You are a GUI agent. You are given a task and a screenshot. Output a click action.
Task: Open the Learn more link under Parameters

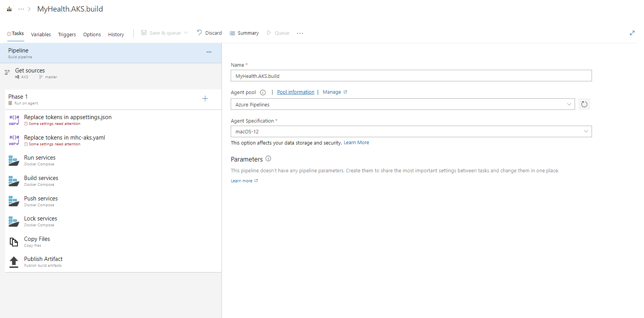[244, 181]
